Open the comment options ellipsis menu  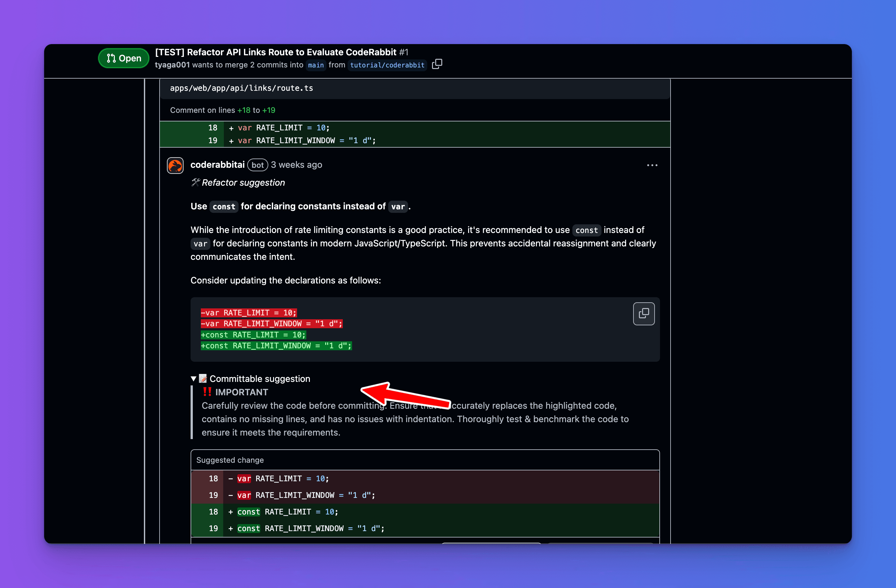[652, 165]
